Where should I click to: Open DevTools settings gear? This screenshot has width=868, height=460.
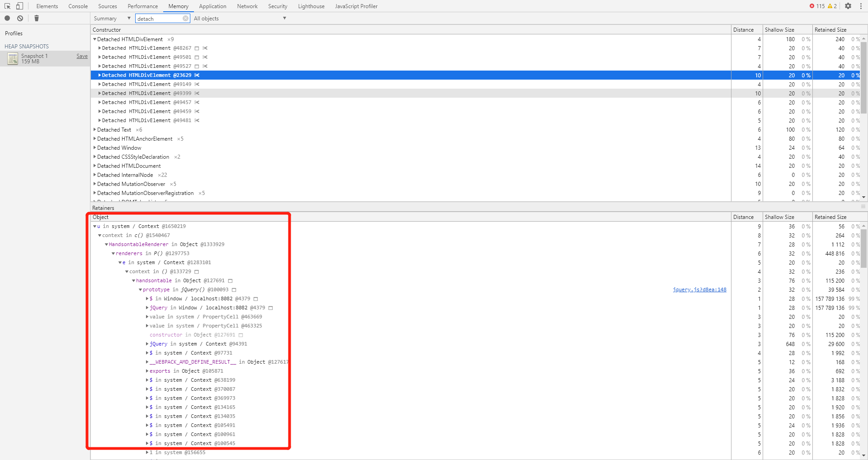pos(848,6)
